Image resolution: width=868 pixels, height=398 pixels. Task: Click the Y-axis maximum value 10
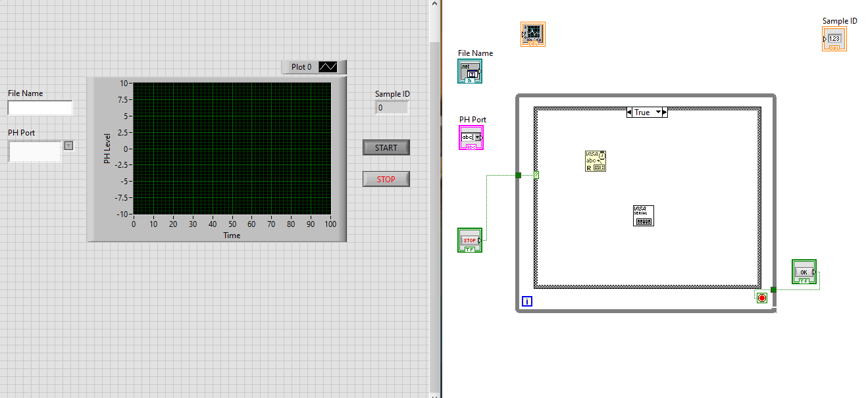click(124, 84)
